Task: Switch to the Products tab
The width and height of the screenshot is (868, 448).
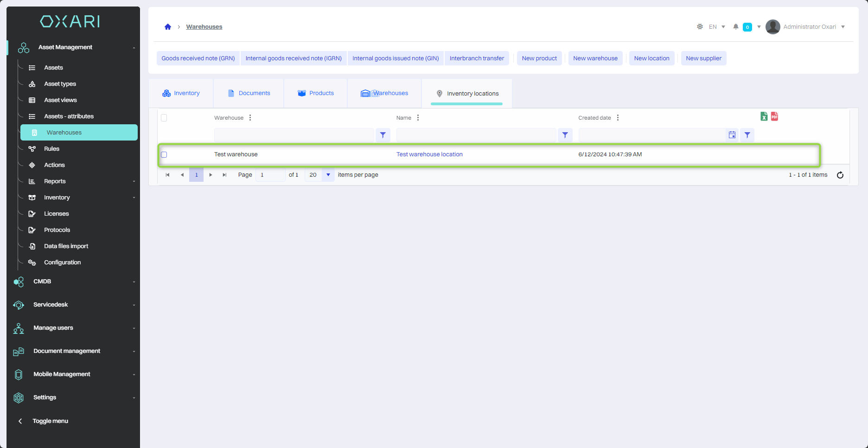Action: click(316, 93)
